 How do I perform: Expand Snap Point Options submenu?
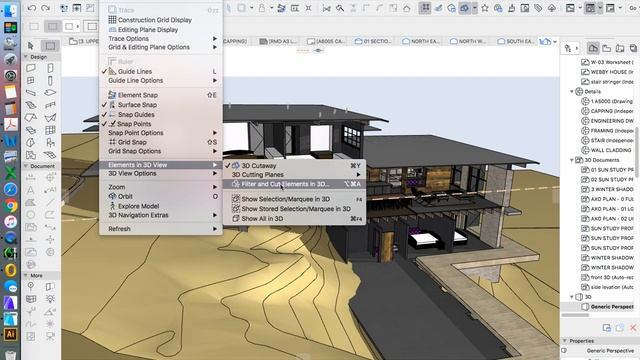161,133
